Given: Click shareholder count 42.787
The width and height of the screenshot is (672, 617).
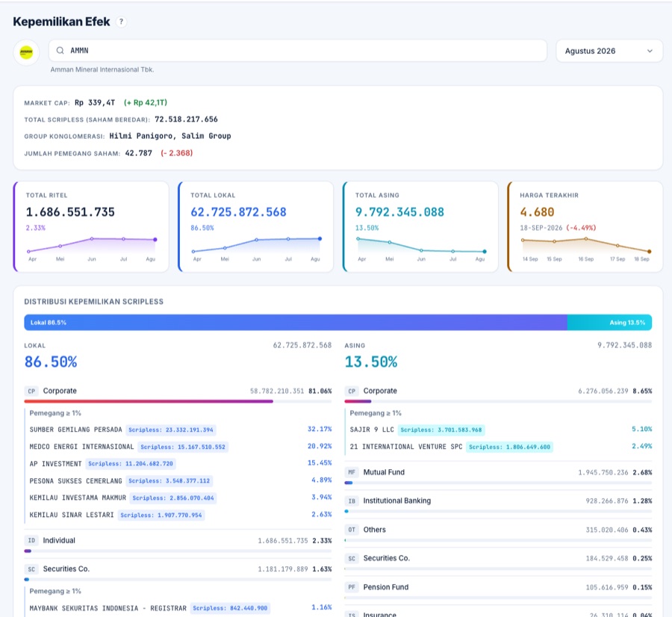Looking at the screenshot, I should [x=138, y=153].
